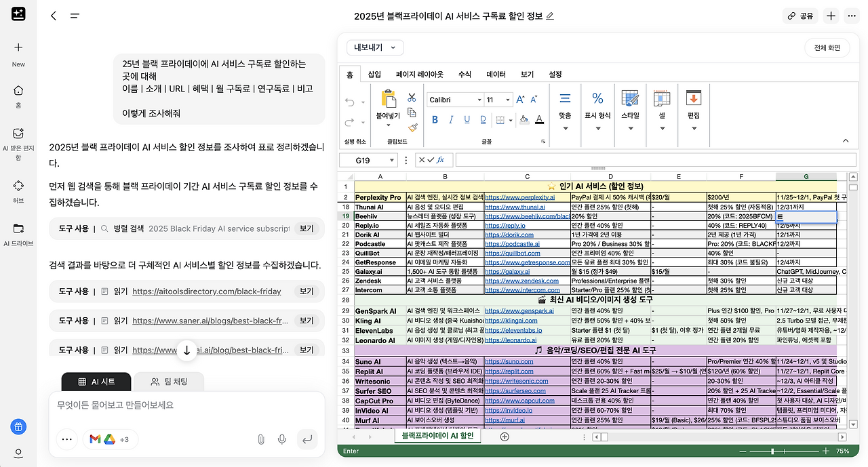Toggle Double underline formatting
The image size is (868, 467).
[x=483, y=120]
